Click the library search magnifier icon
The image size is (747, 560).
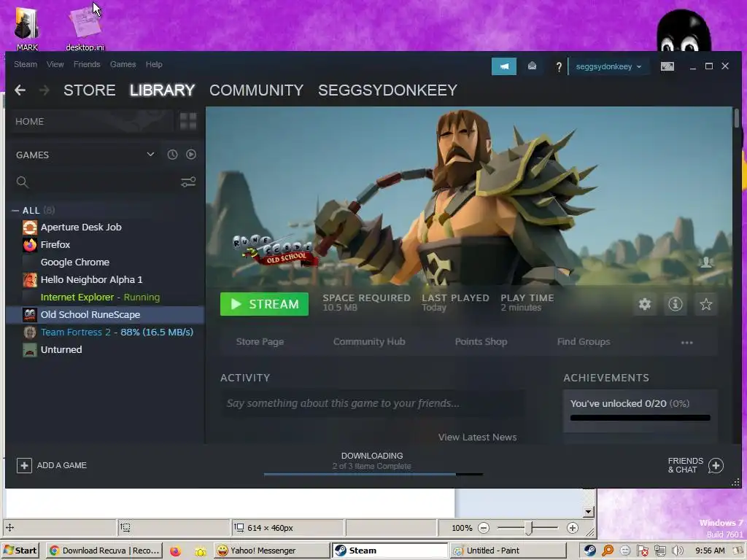pyautogui.click(x=22, y=182)
